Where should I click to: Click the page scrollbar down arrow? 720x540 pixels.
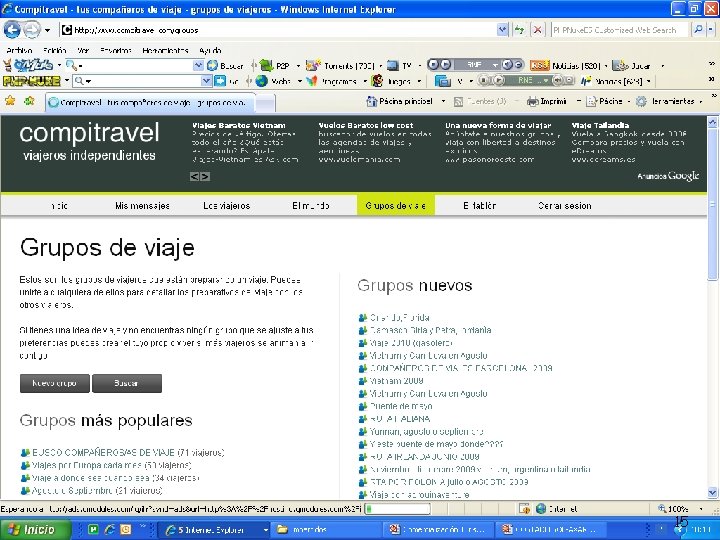coord(713,493)
